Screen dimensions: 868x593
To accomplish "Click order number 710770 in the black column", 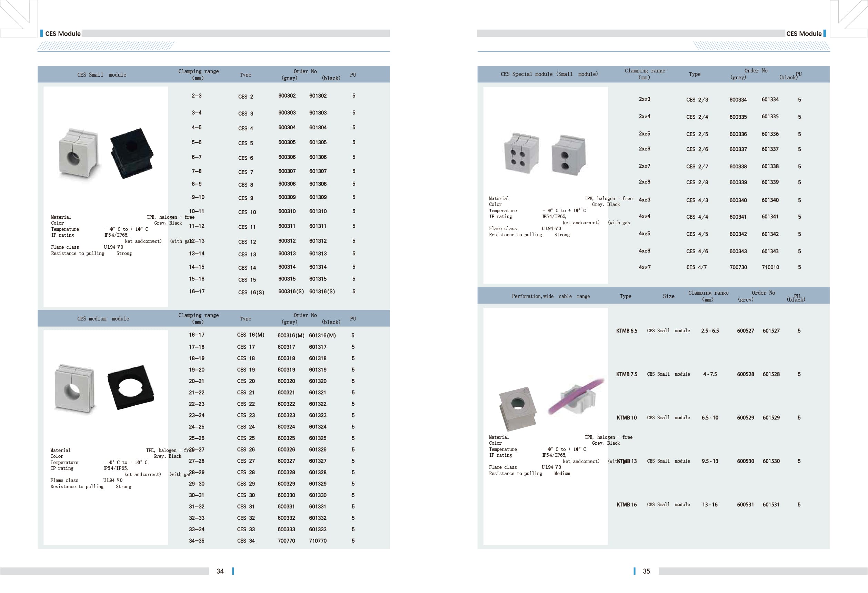I will coord(318,541).
